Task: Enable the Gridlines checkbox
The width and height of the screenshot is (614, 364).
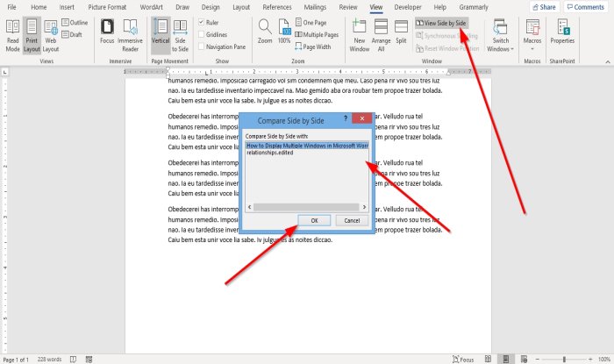Action: pos(201,35)
